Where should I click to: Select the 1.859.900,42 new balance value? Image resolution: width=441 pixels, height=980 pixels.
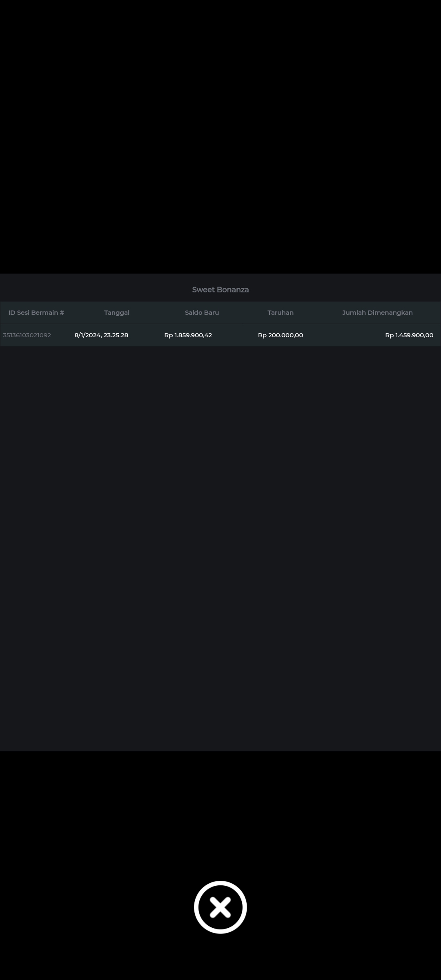(x=193, y=335)
